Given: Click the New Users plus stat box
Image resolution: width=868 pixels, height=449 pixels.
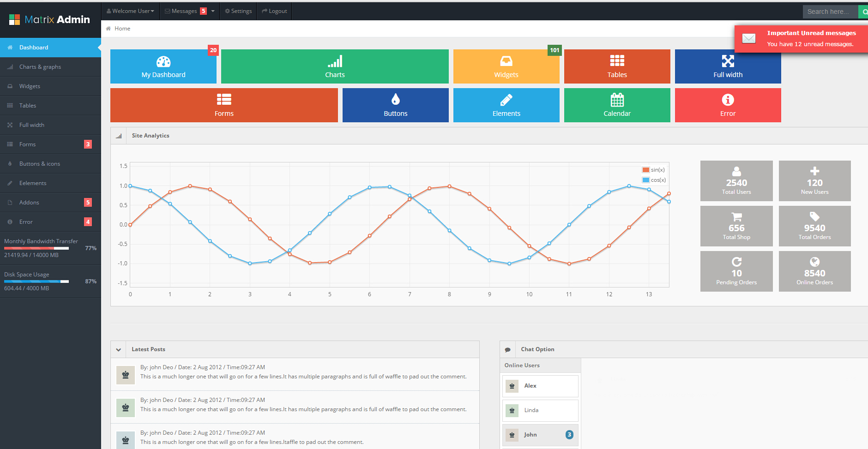Looking at the screenshot, I should click(815, 181).
